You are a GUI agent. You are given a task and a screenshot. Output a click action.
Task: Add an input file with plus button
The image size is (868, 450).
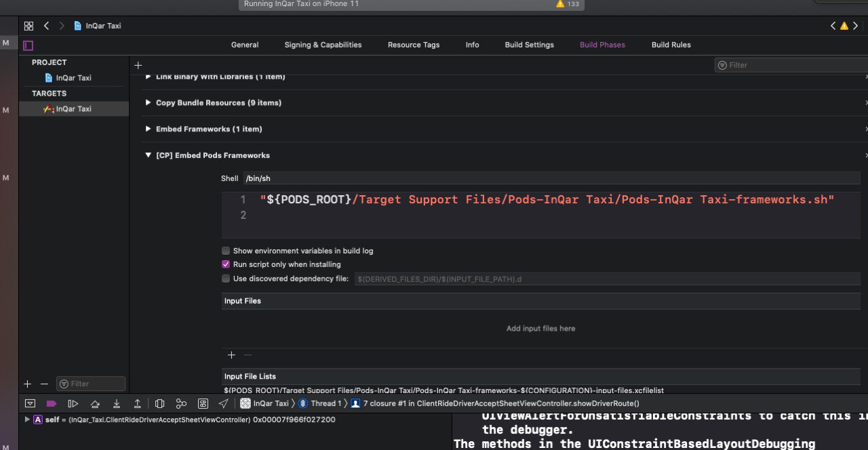pos(231,355)
